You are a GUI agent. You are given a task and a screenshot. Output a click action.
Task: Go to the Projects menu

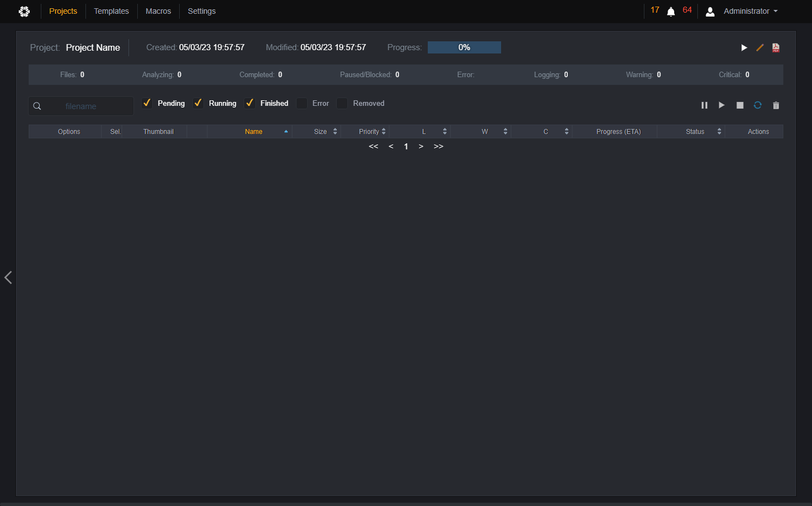pos(63,11)
